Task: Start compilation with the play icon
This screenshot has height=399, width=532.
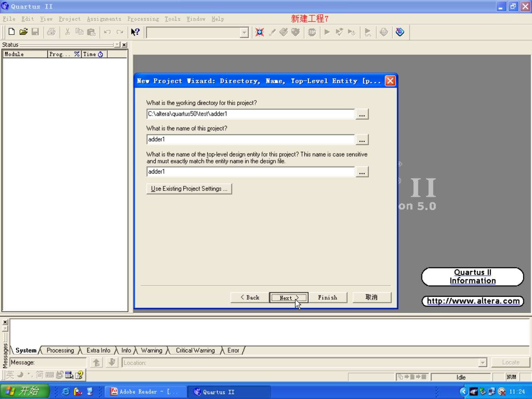Action: tap(327, 32)
